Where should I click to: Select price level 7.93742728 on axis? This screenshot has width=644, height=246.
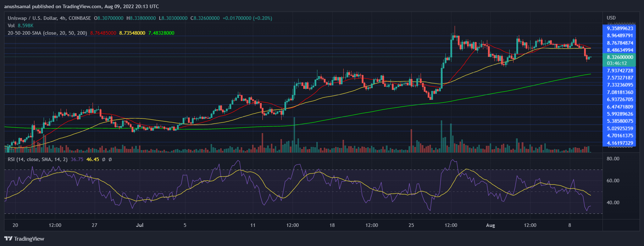click(x=620, y=71)
